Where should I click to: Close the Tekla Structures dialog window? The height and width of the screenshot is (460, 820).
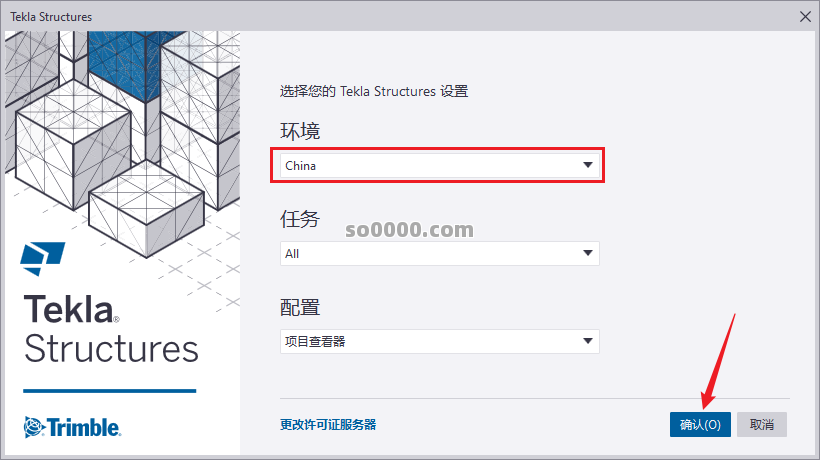[x=805, y=17]
